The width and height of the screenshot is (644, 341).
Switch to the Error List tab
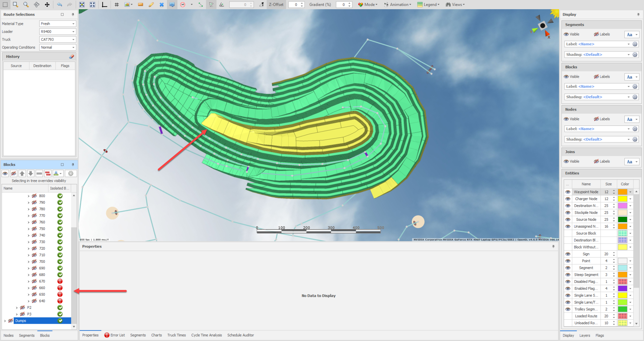click(x=115, y=335)
